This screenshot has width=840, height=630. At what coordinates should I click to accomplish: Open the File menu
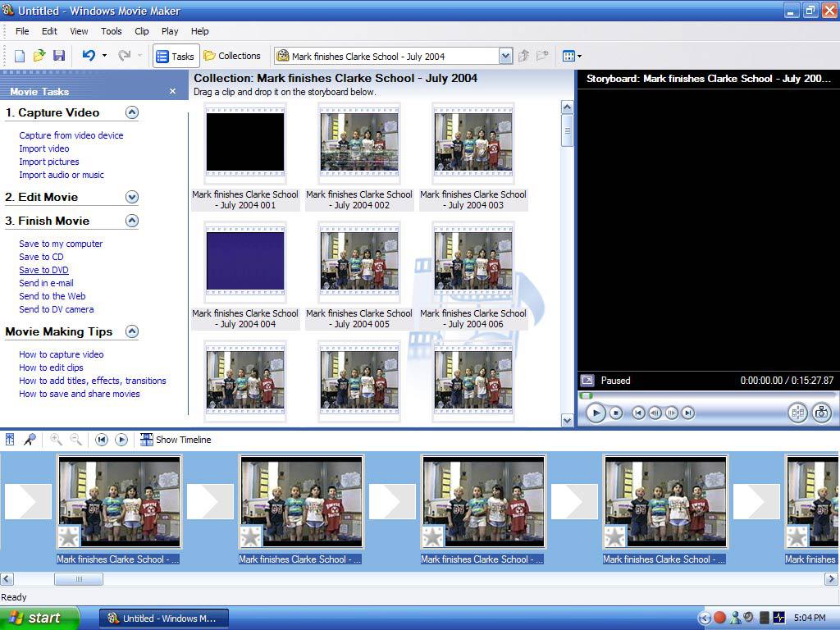(x=22, y=31)
